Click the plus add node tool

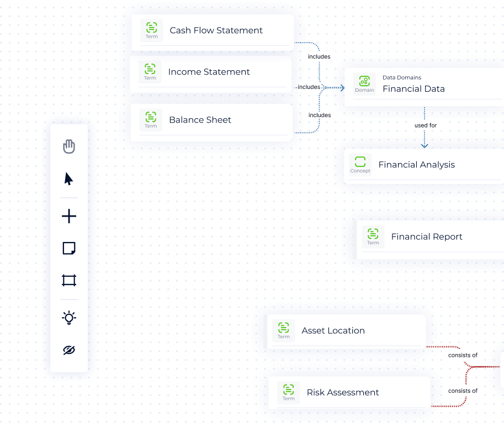click(x=68, y=217)
